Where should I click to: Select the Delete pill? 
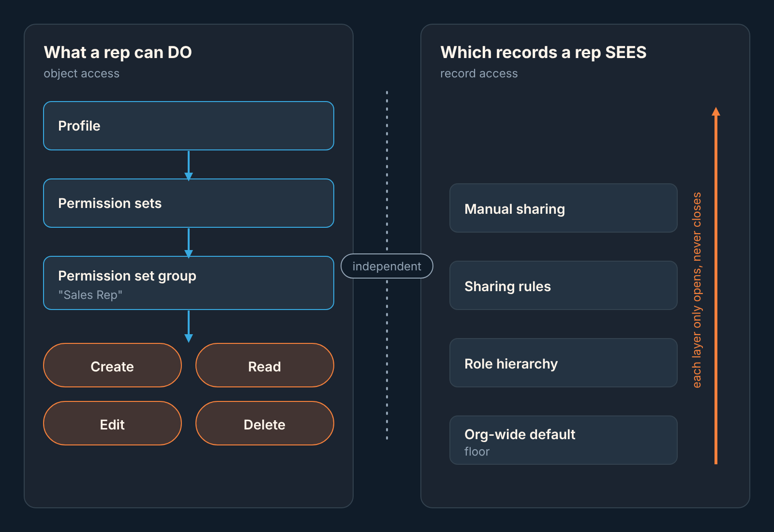pos(265,423)
